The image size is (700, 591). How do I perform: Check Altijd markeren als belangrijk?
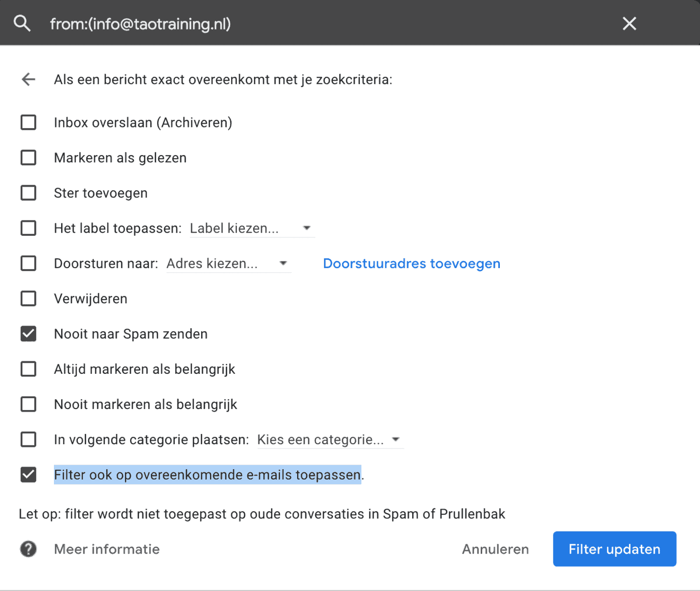[29, 369]
